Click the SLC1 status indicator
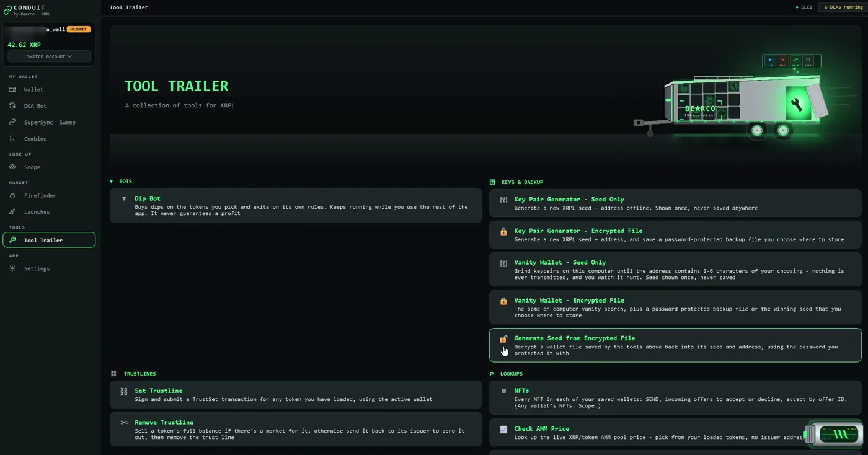 (x=804, y=7)
